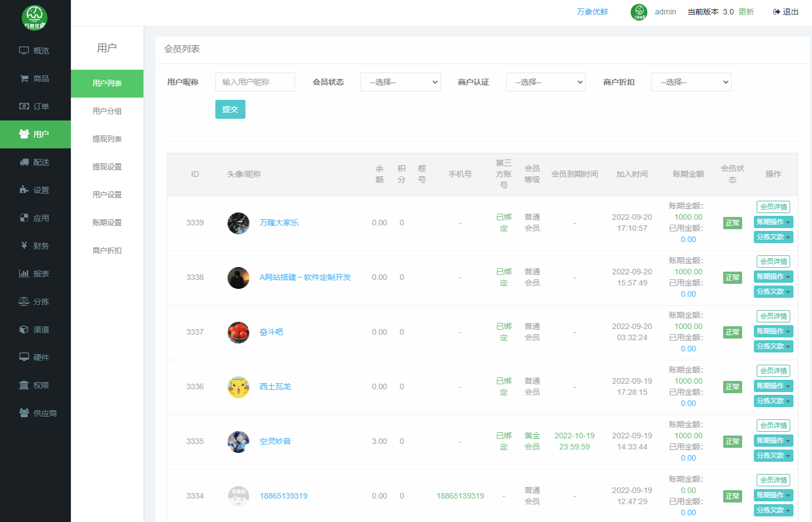The height and width of the screenshot is (522, 812).
Task: Expand the 会员状态 dropdown
Action: point(400,82)
